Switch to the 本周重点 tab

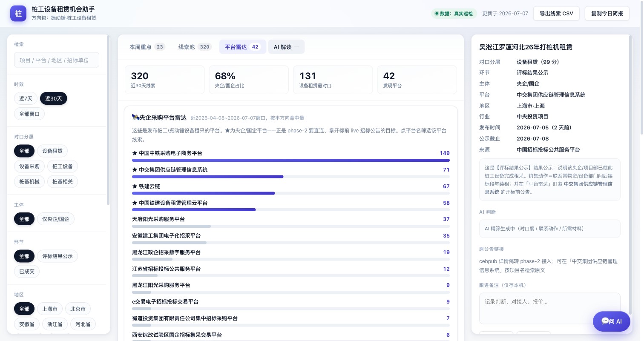(147, 47)
